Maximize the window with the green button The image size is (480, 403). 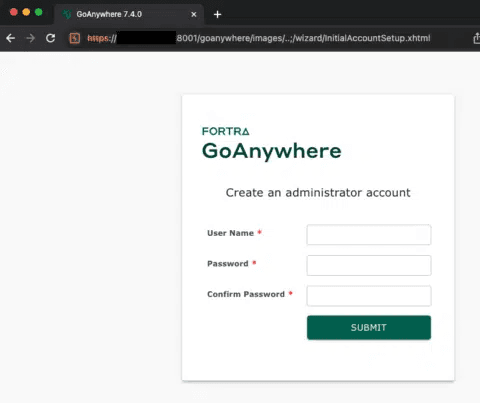click(x=39, y=12)
